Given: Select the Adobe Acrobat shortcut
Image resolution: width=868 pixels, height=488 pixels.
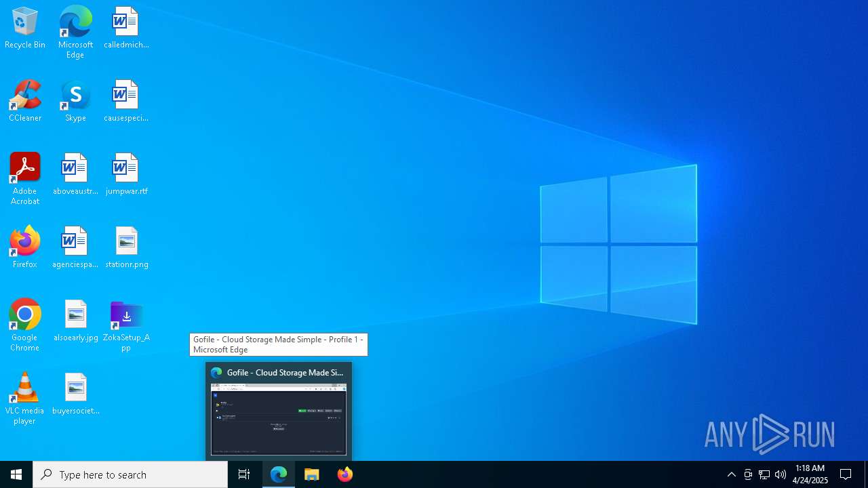Looking at the screenshot, I should pyautogui.click(x=25, y=179).
